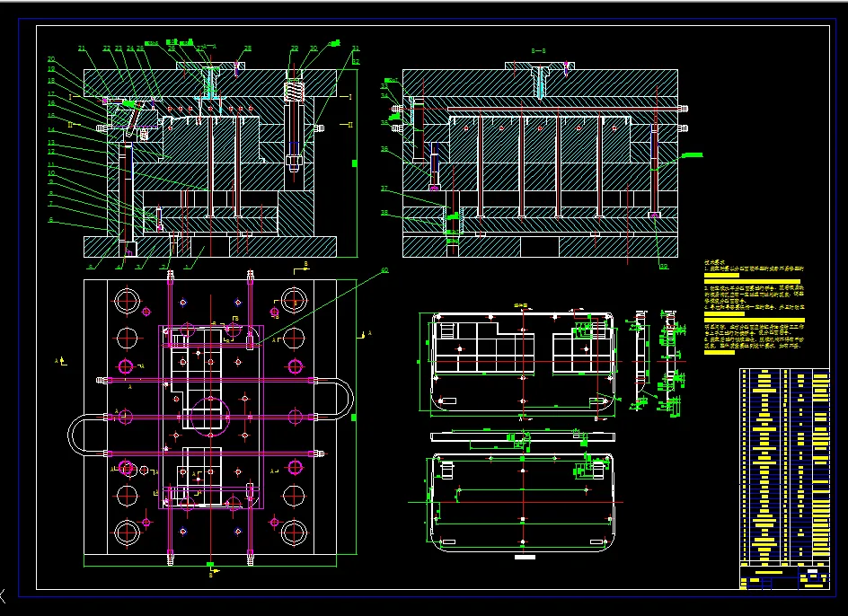Click part balloon number 6

[51, 220]
